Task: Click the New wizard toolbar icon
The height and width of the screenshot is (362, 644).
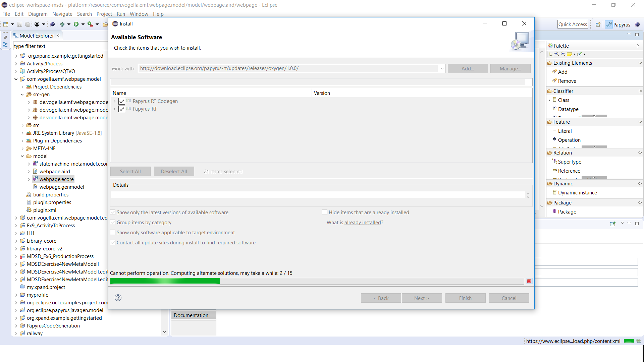Action: click(6, 24)
